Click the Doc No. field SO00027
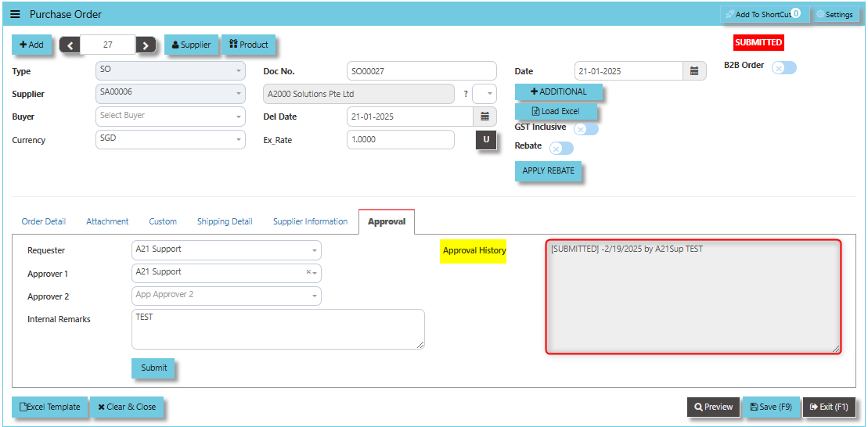Screen dimensions: 868x427 (421, 71)
